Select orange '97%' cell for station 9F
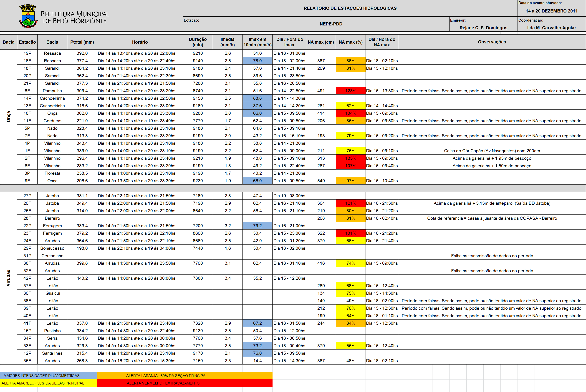This screenshot has height=392, width=586. [x=351, y=181]
